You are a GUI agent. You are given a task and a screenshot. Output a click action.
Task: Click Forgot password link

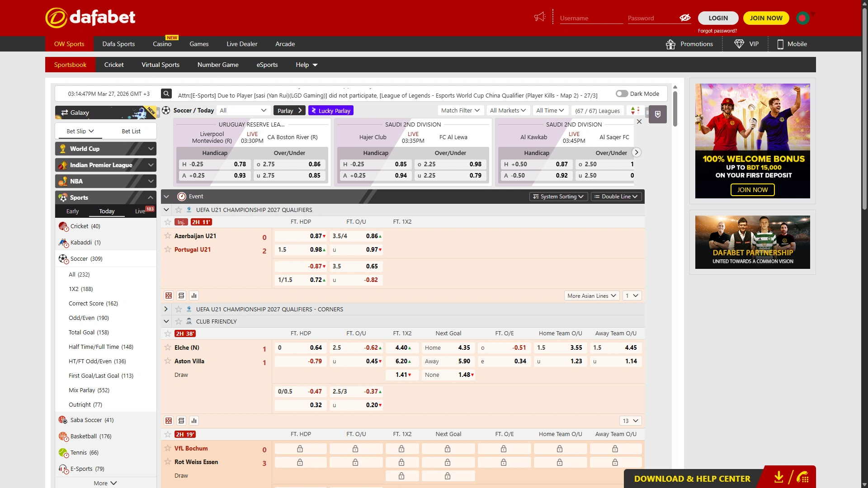point(717,31)
